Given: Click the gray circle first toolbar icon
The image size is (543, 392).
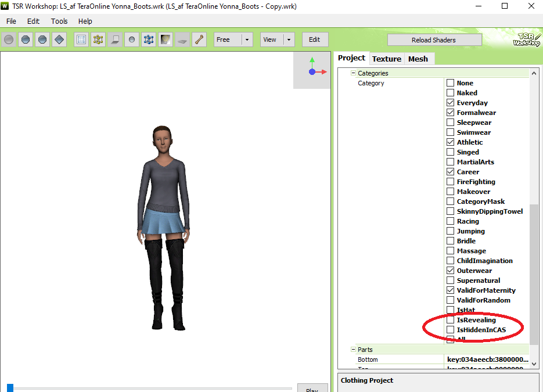Looking at the screenshot, I should tap(9, 39).
